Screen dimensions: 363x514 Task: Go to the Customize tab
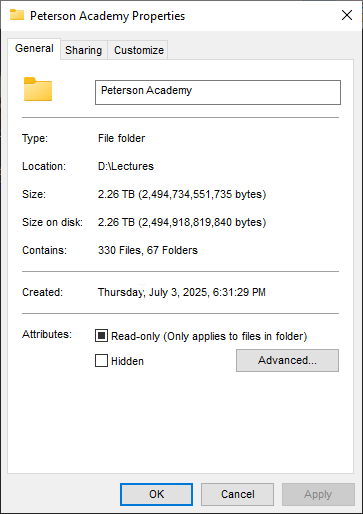click(139, 50)
